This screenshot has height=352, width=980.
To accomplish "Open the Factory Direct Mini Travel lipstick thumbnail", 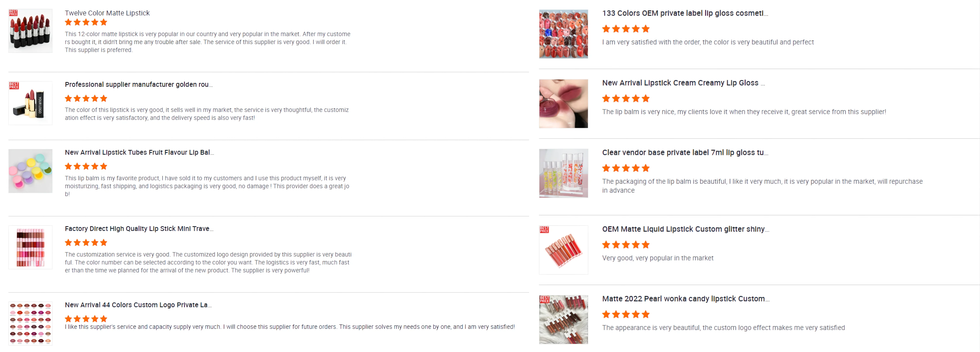I will tap(30, 248).
